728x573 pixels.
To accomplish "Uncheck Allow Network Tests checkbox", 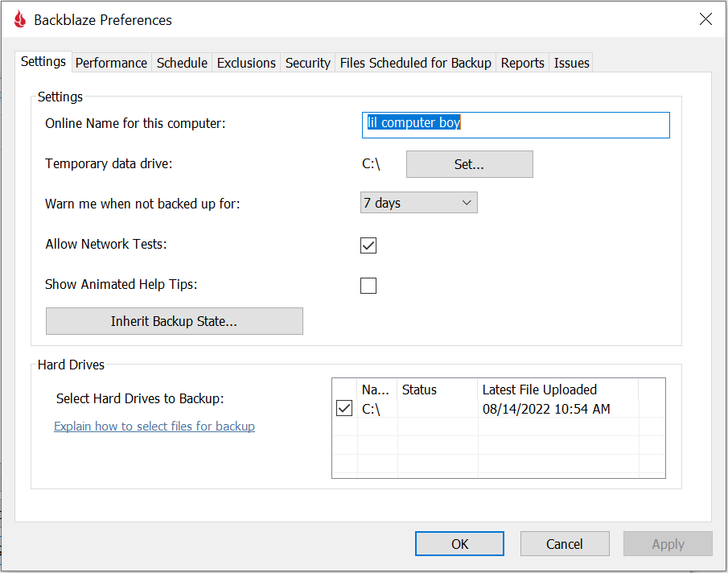I will 368,245.
